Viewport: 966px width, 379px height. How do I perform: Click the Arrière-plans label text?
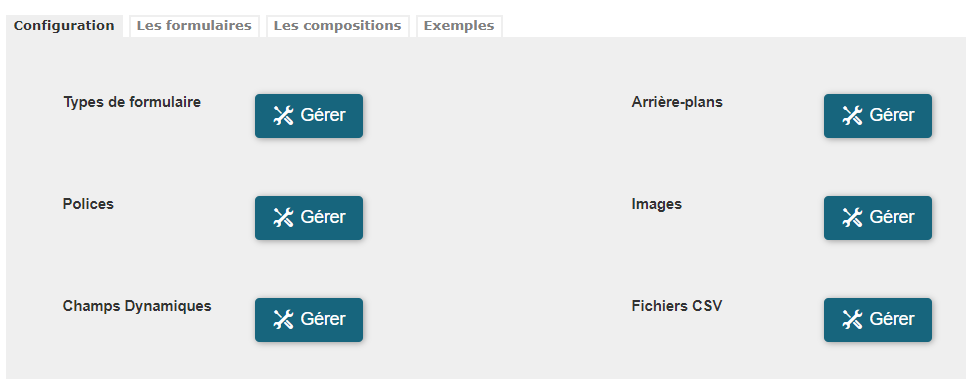click(677, 102)
